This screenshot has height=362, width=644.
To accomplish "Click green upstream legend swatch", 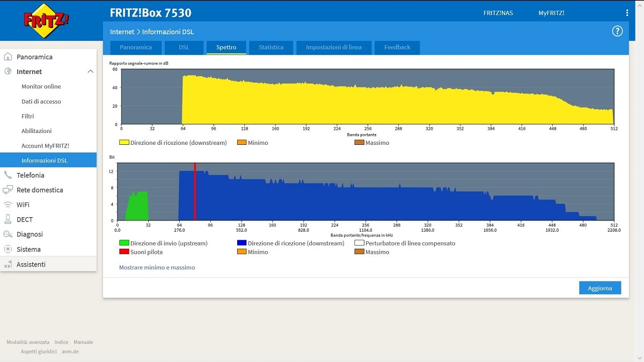I will pos(124,243).
